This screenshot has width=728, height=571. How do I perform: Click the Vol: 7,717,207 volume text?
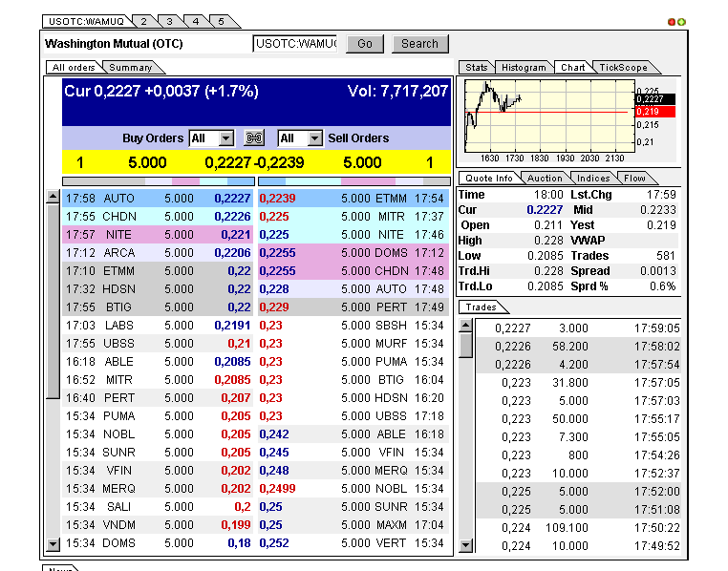397,91
